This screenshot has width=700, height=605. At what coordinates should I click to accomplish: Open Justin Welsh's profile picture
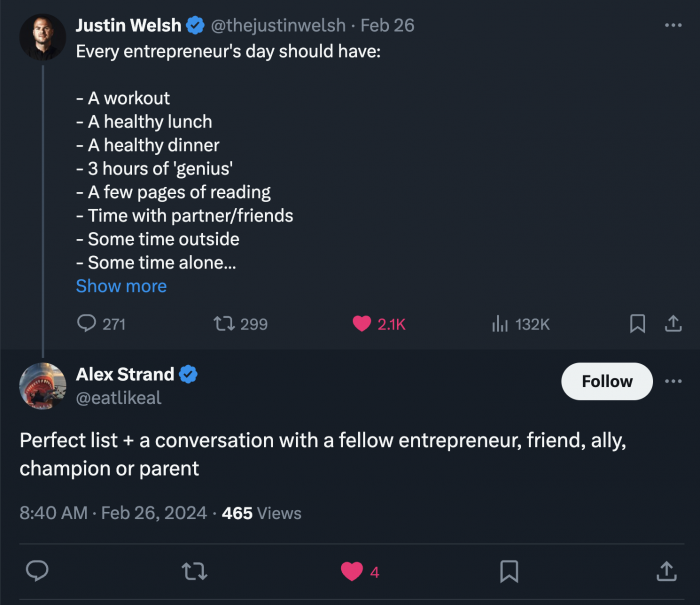tap(42, 37)
